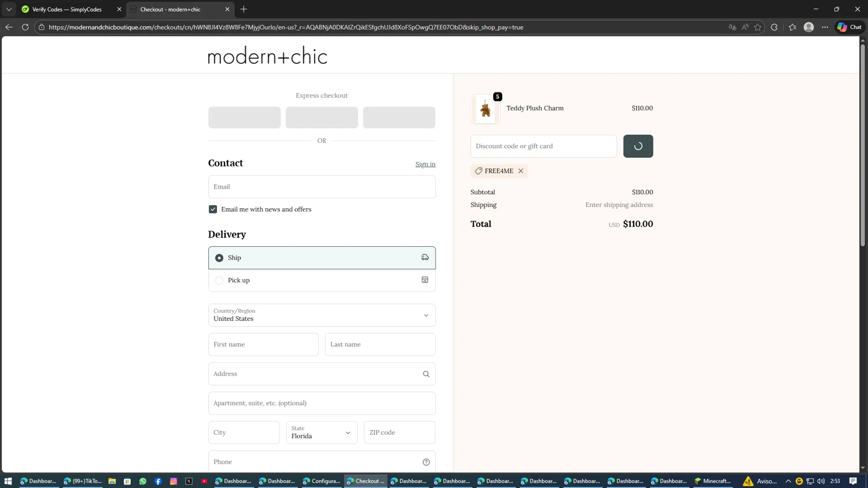Screen dimensions: 868x488
Task: Open the Windows notification center
Action: [x=853, y=481]
